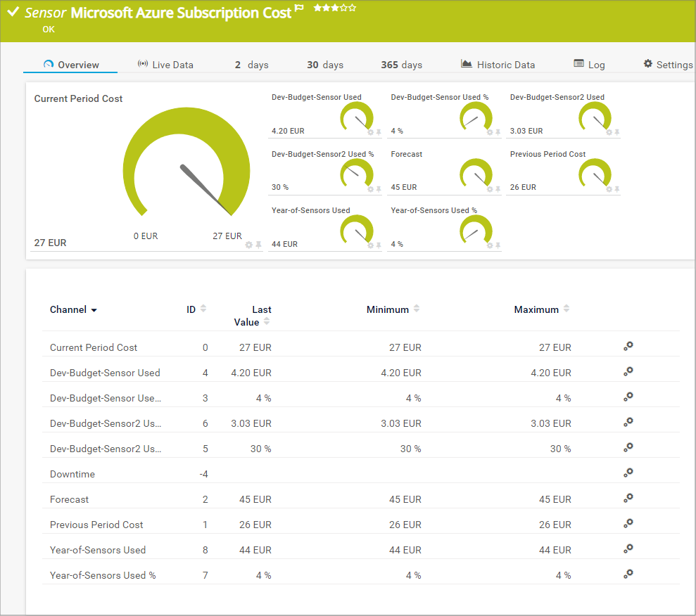Sort table by Channel column arrow
The height and width of the screenshot is (616, 696).
click(94, 310)
